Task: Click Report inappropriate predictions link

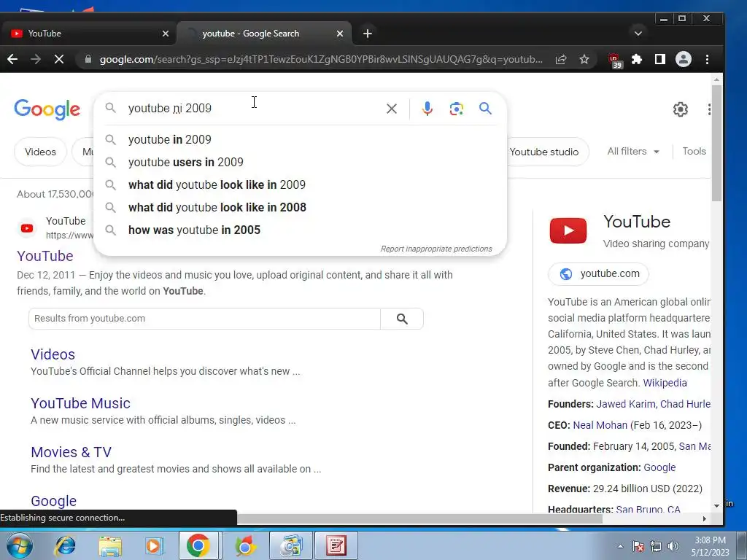Action: (436, 249)
